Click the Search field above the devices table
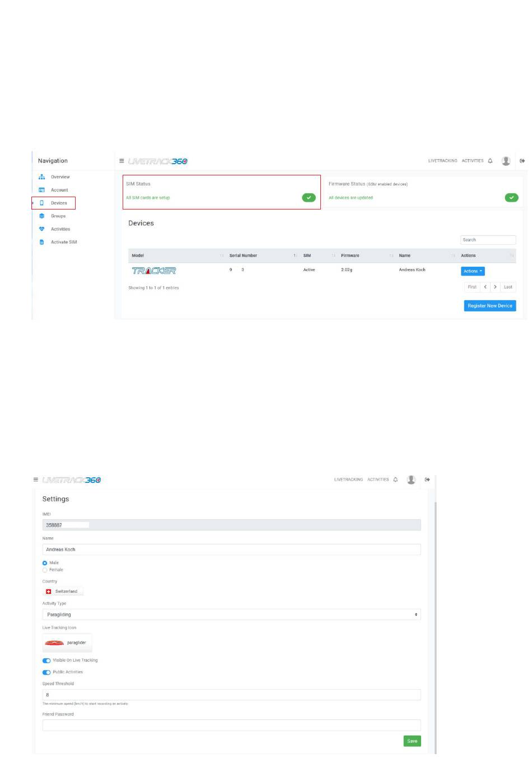The width and height of the screenshot is (532, 772). [x=488, y=240]
